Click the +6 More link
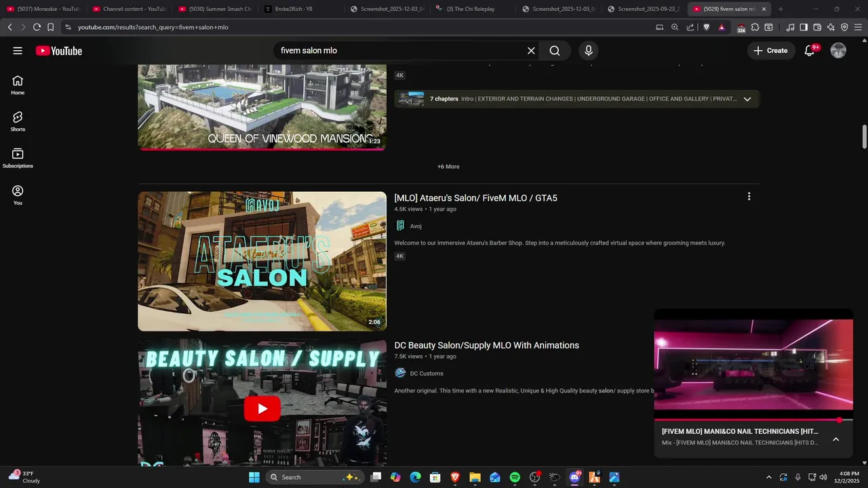Screen dimensions: 868x488 click(448, 167)
